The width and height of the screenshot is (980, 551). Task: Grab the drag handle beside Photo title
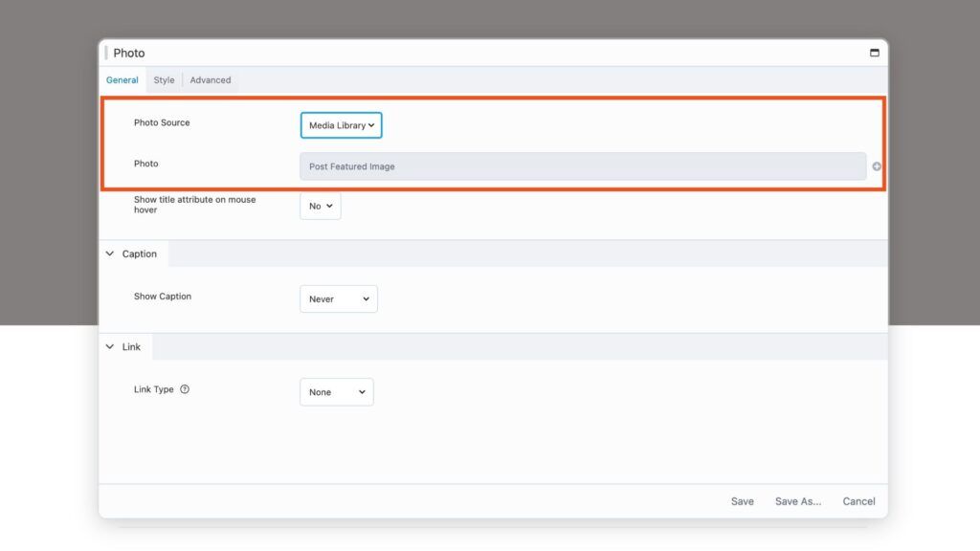[106, 53]
